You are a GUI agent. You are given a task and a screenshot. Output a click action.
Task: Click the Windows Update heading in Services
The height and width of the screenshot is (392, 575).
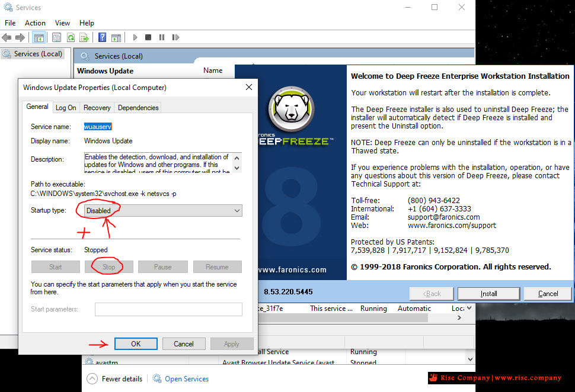(106, 71)
